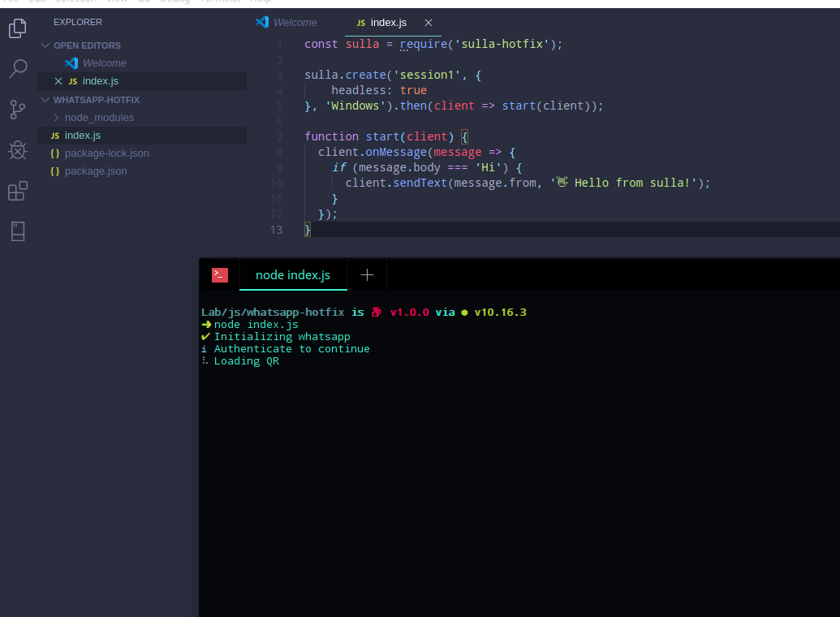This screenshot has width=840, height=617.
Task: Click 'client.sendText' call on line 10
Action: click(x=396, y=183)
